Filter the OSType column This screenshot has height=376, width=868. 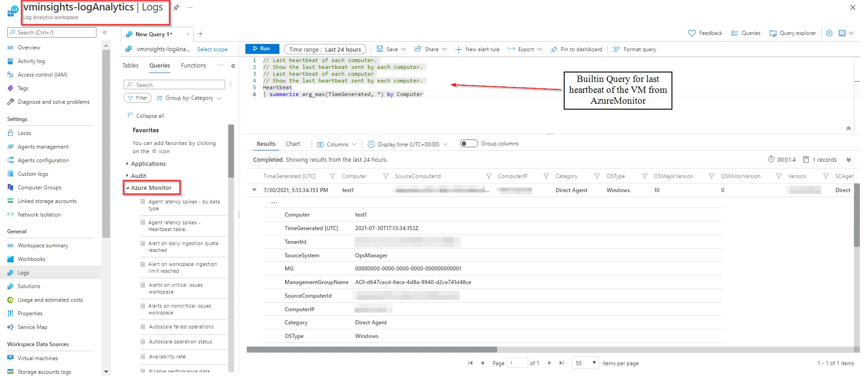644,176
